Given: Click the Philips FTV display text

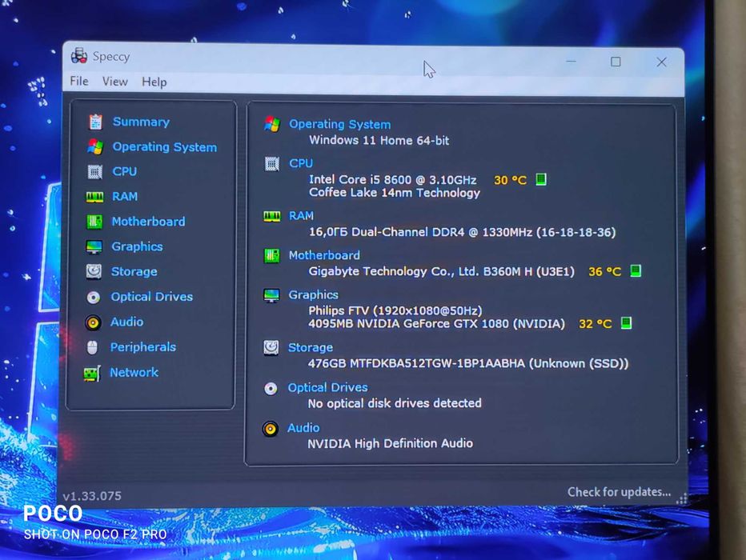Looking at the screenshot, I should 395,311.
